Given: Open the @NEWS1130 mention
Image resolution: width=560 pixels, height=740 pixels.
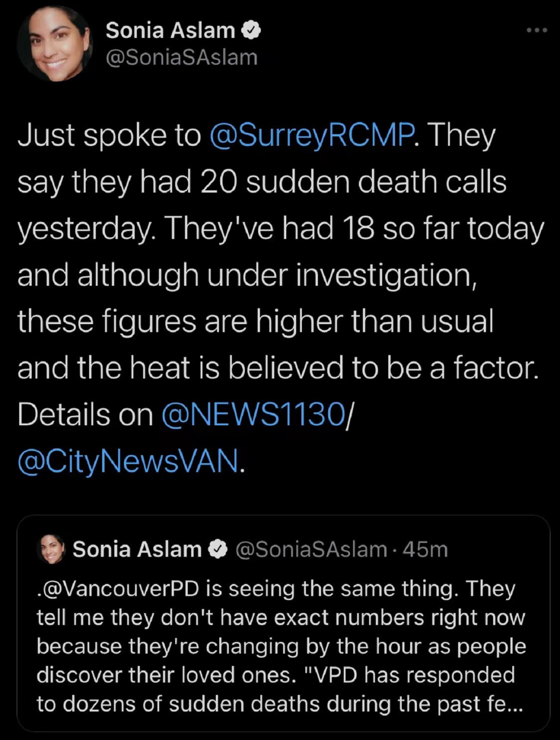Looking at the screenshot, I should (254, 415).
